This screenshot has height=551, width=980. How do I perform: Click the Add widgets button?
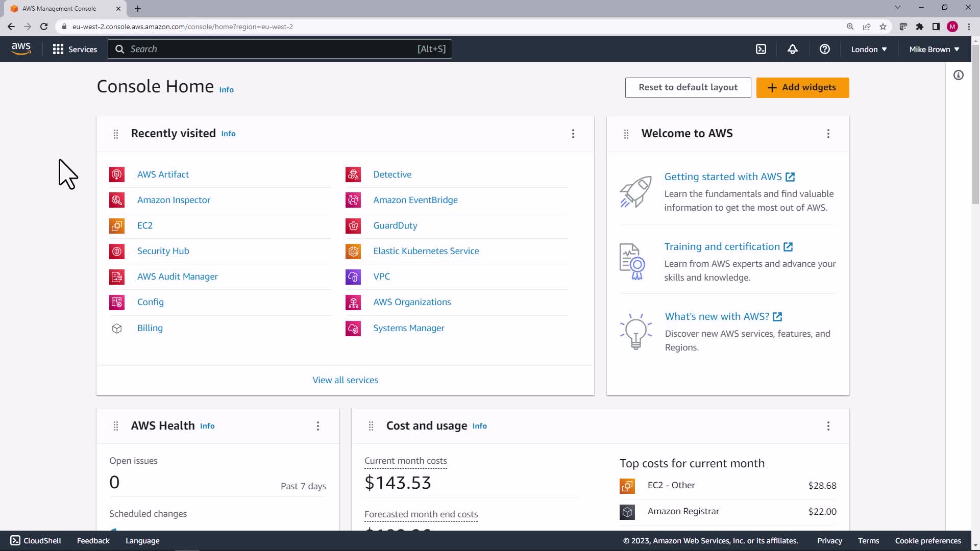tap(802, 87)
